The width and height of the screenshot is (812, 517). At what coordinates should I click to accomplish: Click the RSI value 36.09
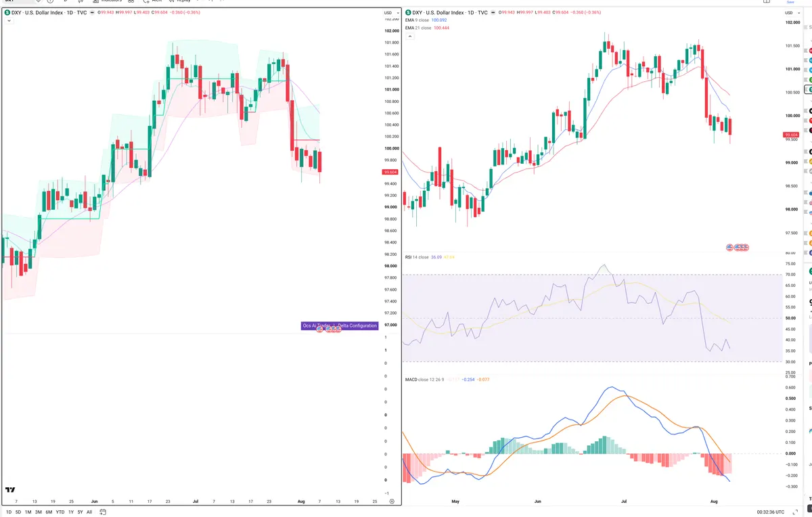tap(437, 257)
